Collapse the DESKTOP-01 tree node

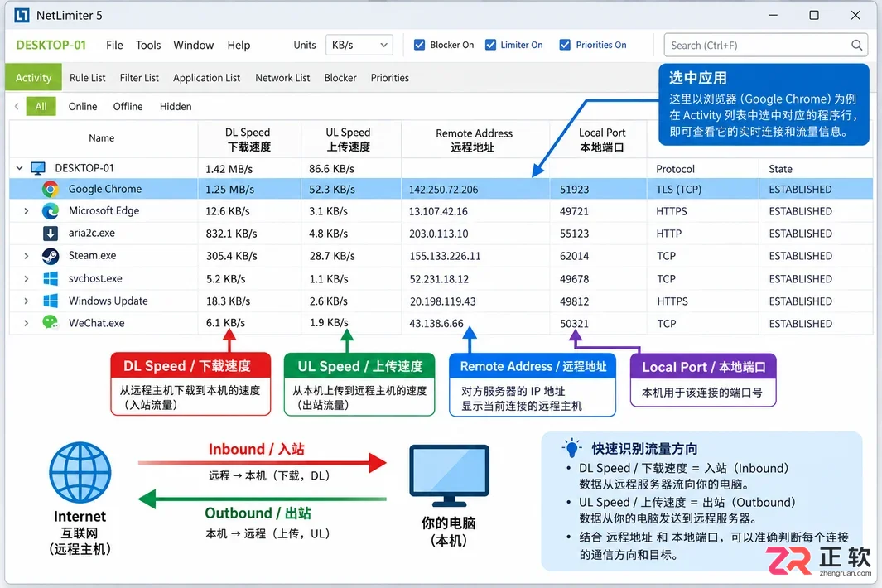pyautogui.click(x=19, y=168)
